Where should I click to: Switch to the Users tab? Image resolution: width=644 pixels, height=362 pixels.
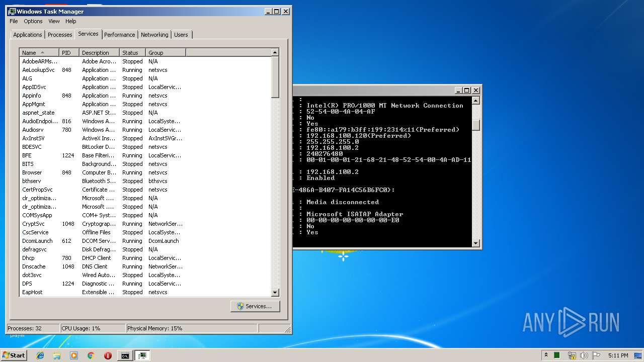[x=181, y=35]
